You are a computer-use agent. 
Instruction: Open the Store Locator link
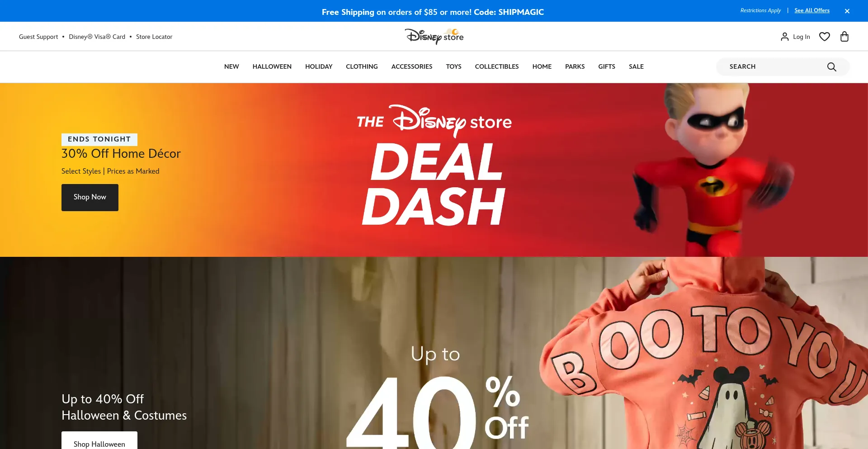154,37
